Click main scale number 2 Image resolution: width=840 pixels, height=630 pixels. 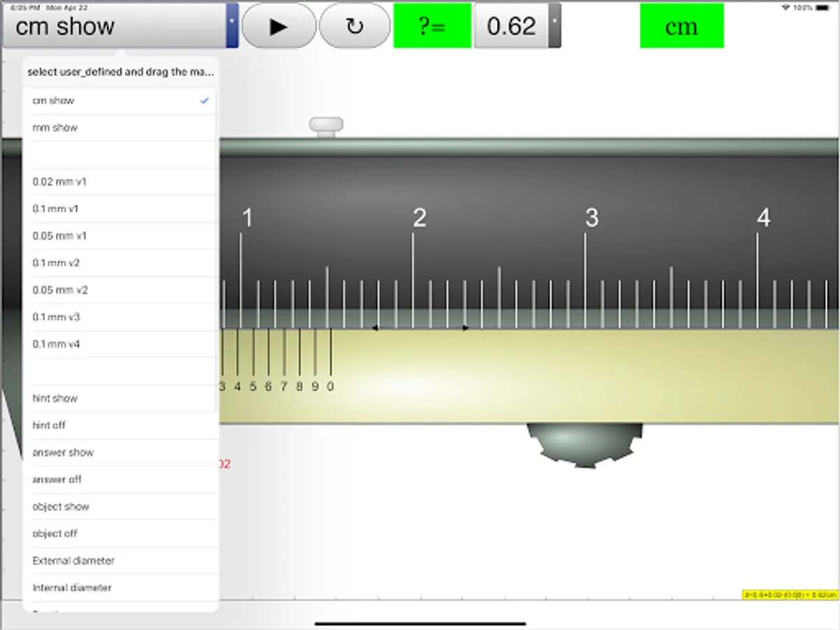click(419, 218)
